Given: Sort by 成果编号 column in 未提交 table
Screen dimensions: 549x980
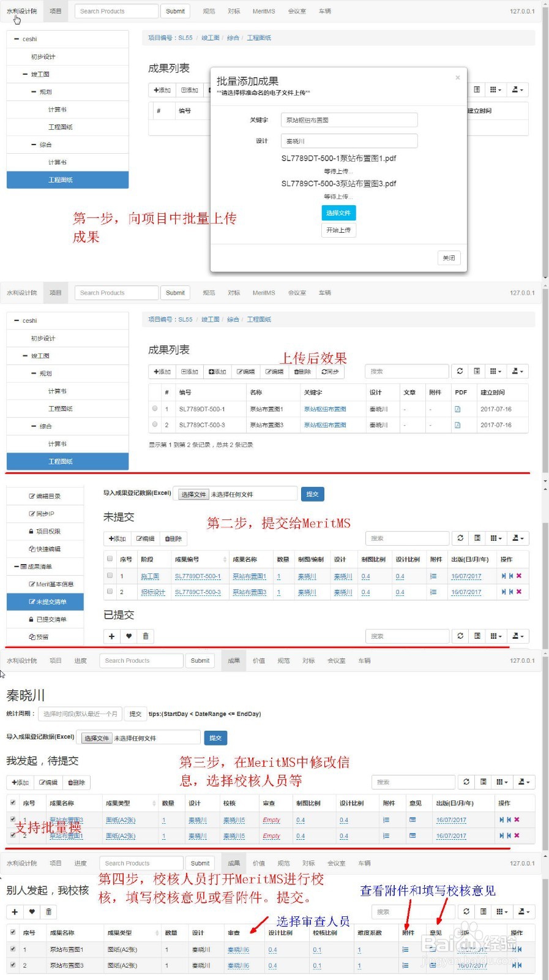Looking at the screenshot, I should click(201, 559).
